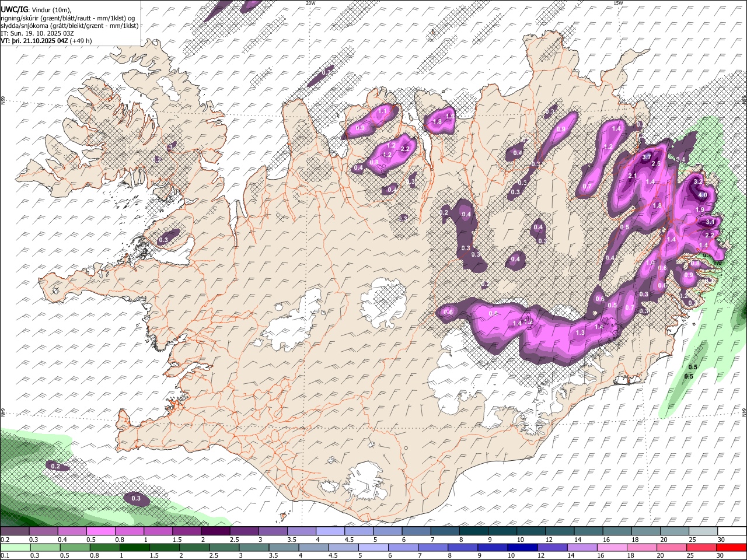The width and height of the screenshot is (747, 560).
Task: Click the rigning/skúrir legend description line
Action: 68,18
